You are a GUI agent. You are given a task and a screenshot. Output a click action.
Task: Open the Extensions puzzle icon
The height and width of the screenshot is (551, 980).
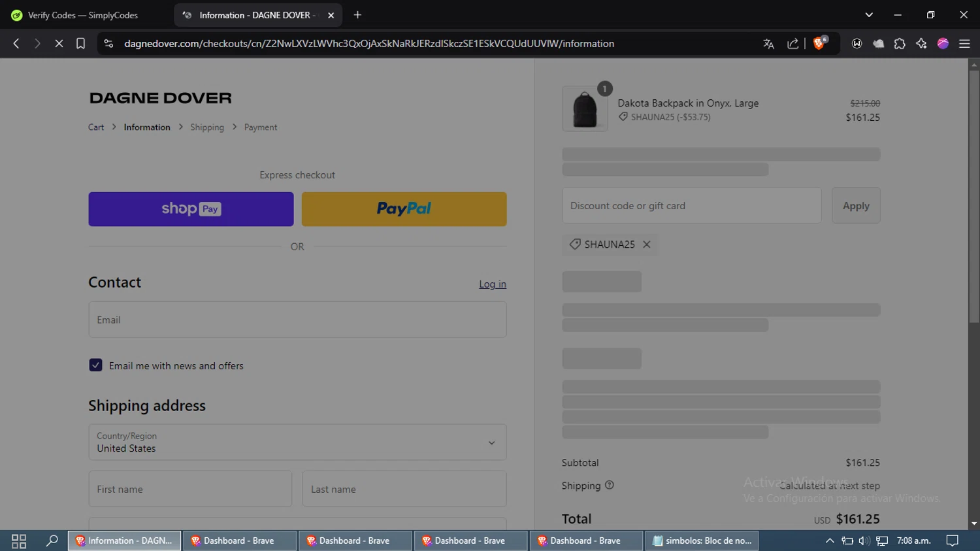click(x=900, y=44)
